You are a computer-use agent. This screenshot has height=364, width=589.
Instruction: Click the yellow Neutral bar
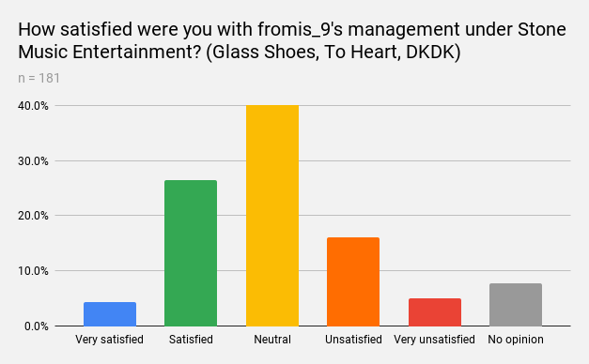coord(272,216)
